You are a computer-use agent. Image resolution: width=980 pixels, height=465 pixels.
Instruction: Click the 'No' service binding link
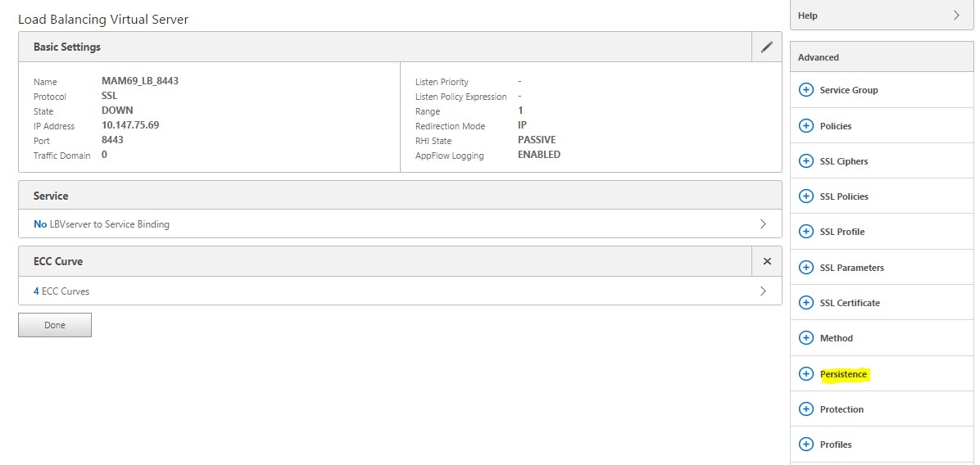40,223
